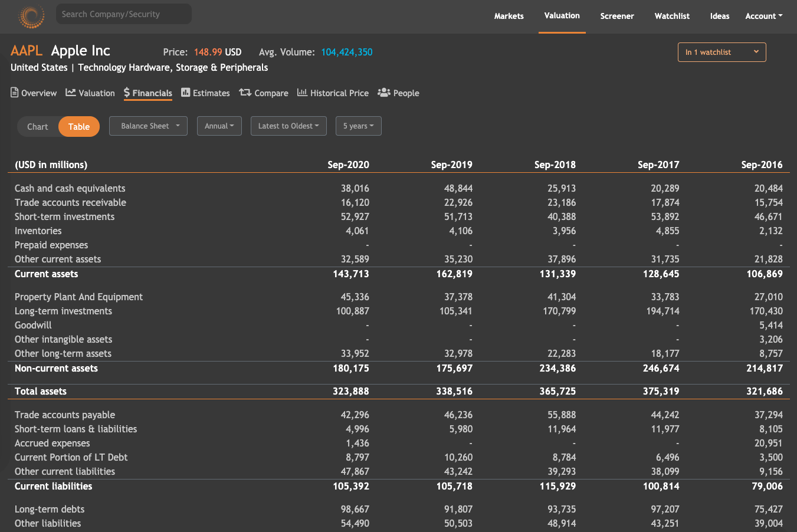Open the Ideas nav item

click(720, 16)
